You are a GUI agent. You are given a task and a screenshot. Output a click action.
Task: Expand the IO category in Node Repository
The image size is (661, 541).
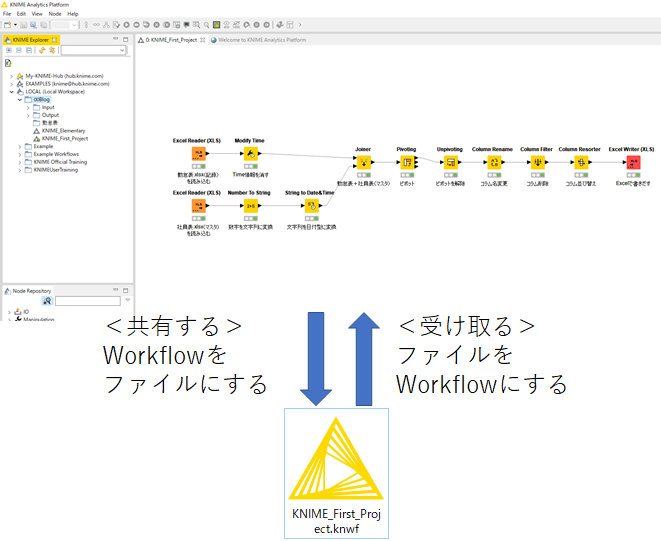9,312
